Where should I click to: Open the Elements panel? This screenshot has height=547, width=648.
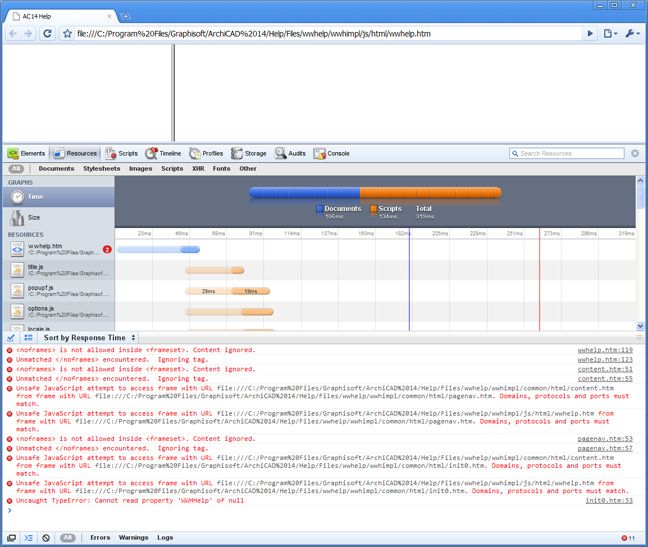pos(26,153)
